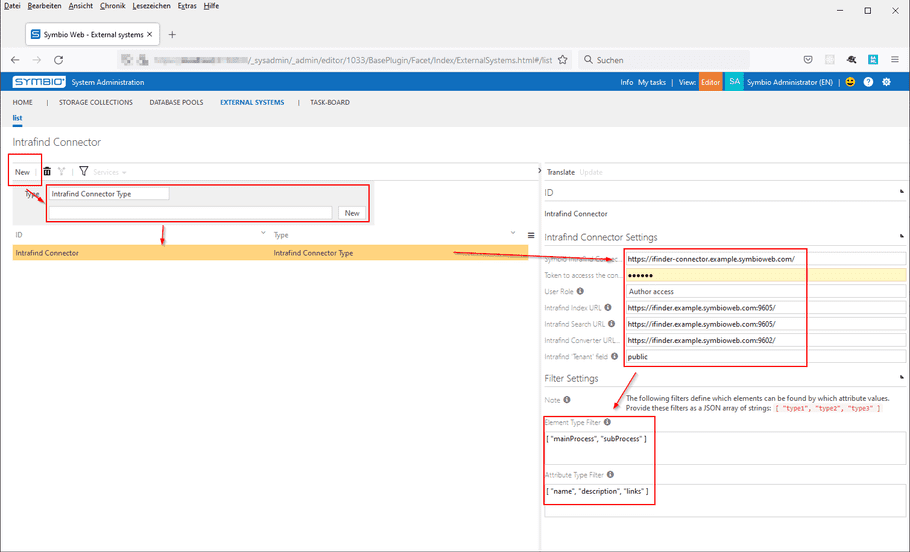Click the browser Suchen search box
Image resolution: width=910 pixels, height=552 pixels.
pyautogui.click(x=664, y=60)
